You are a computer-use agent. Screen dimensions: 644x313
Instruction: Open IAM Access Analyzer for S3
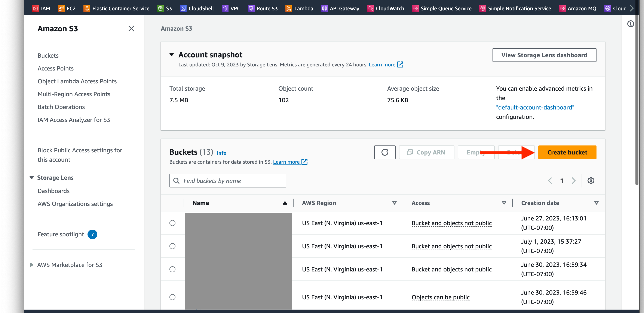pos(74,120)
